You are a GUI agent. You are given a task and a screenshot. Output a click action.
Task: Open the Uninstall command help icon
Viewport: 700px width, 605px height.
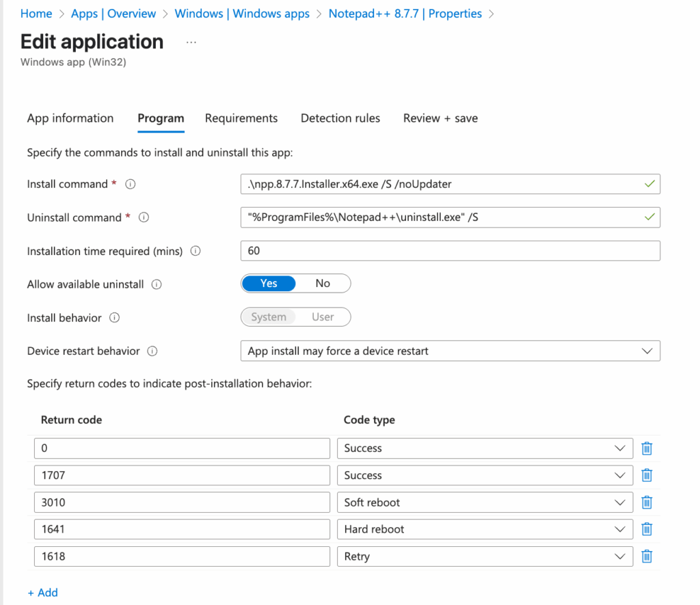point(144,217)
